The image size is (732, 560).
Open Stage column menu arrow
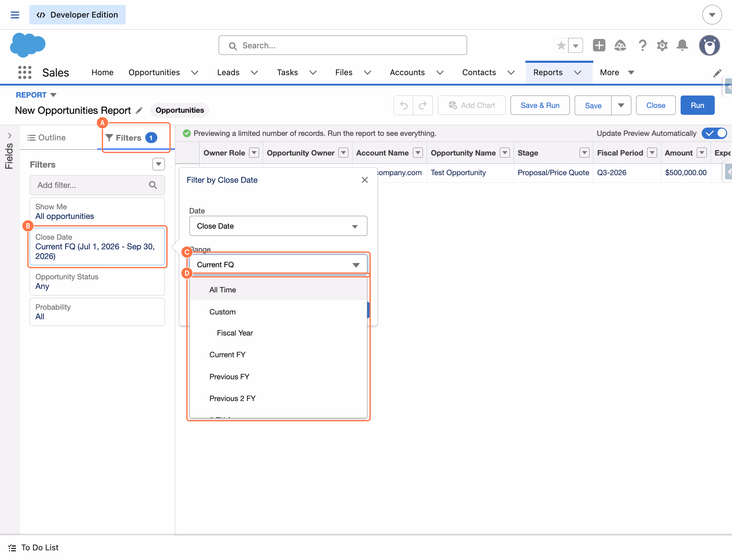[x=585, y=152]
